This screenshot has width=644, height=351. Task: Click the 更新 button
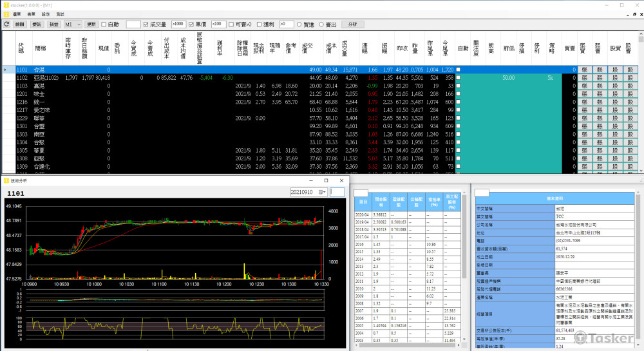(91, 24)
